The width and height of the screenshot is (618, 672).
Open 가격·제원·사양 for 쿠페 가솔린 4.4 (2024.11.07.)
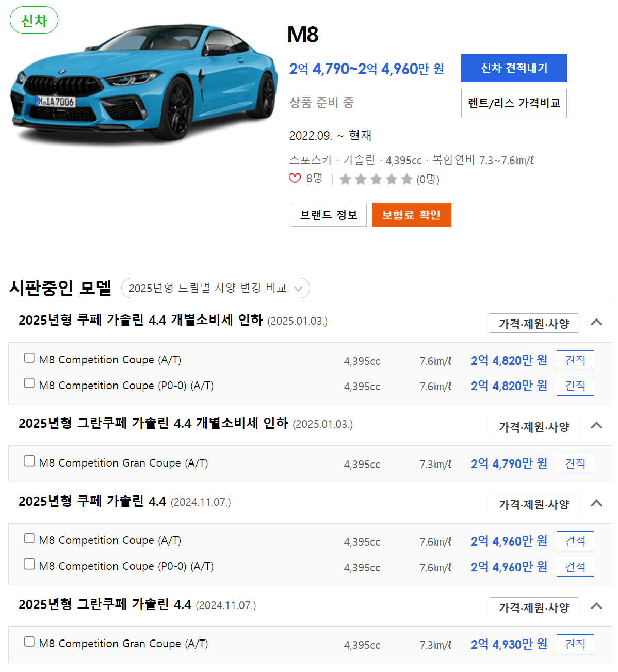click(x=534, y=504)
